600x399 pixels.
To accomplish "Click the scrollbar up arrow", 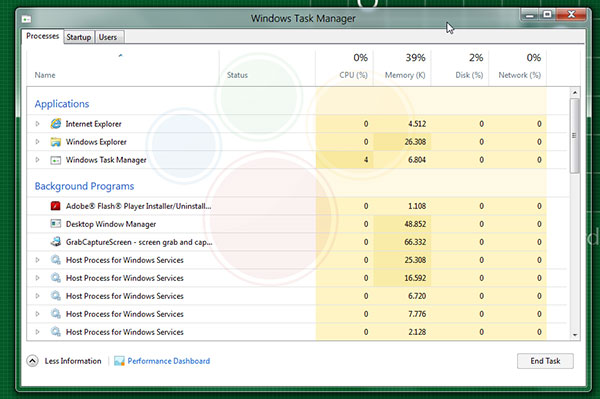I will [575, 92].
